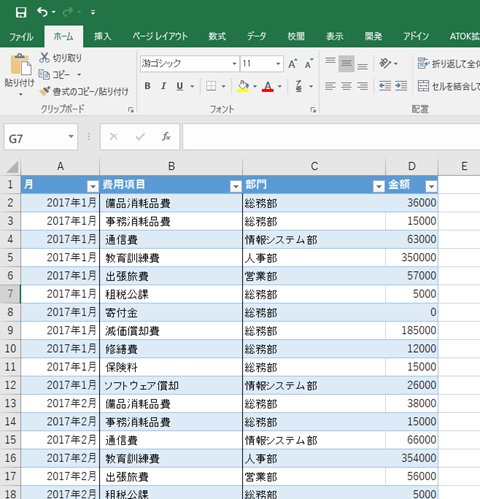
Task: Apply cell borders button
Action: pyautogui.click(x=211, y=86)
